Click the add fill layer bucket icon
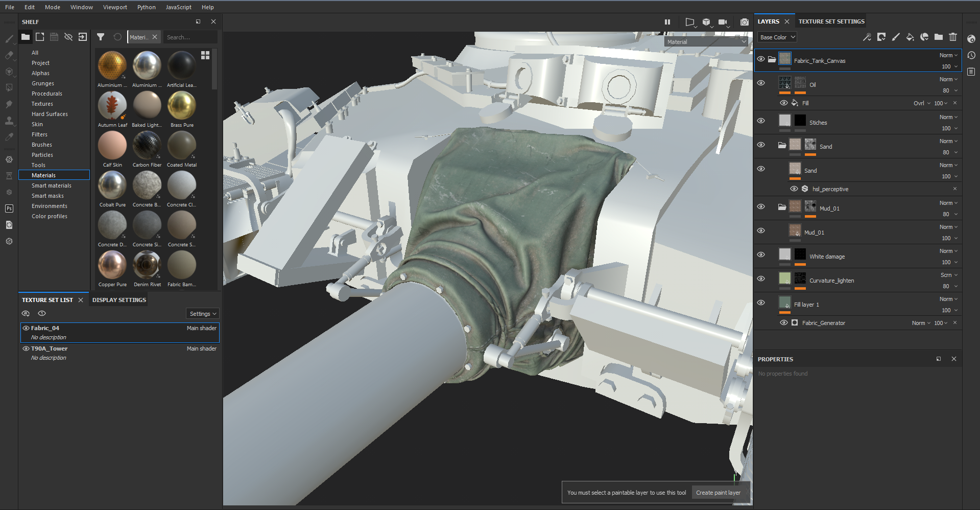The width and height of the screenshot is (980, 510). point(910,37)
